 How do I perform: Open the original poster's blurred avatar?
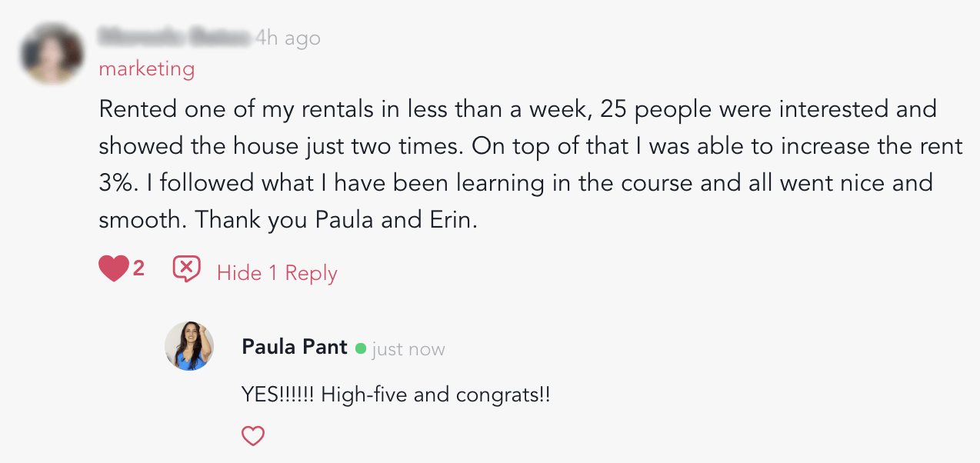point(52,53)
